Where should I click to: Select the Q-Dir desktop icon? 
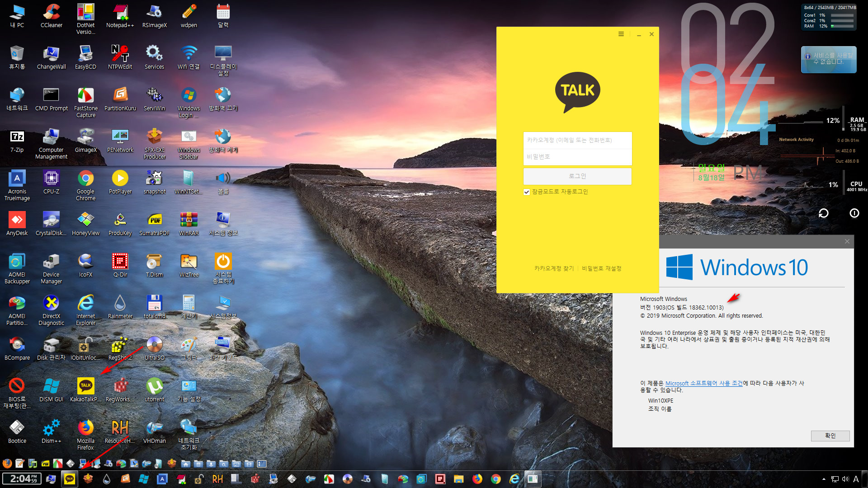[x=120, y=265]
